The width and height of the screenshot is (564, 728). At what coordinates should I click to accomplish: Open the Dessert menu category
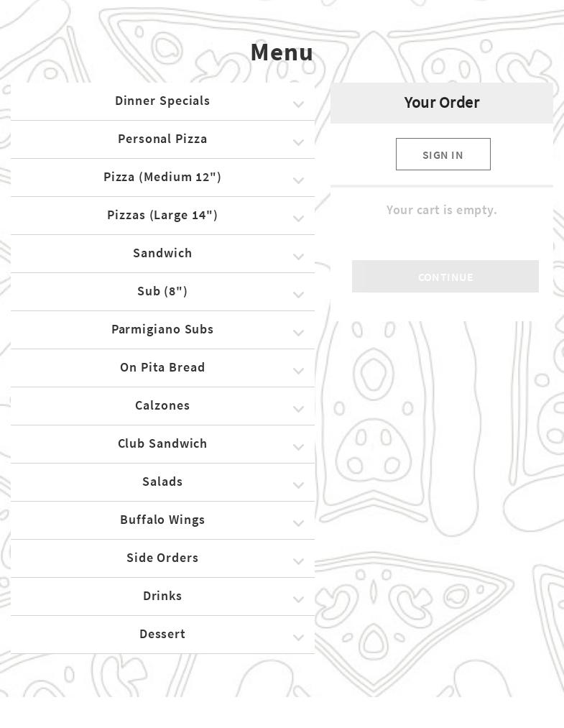coord(162,634)
